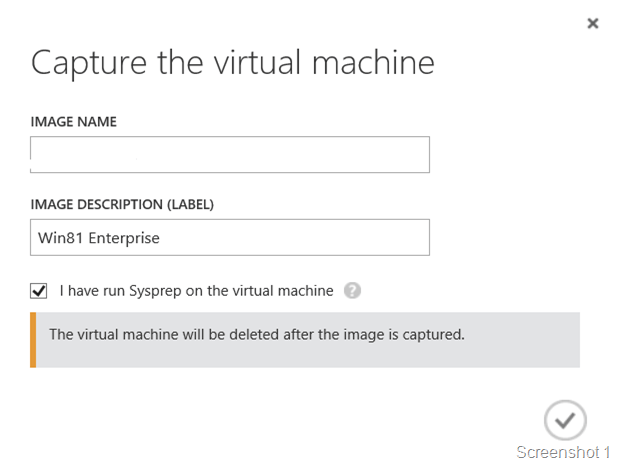The height and width of the screenshot is (463, 617).
Task: Close the Capture dialog with the X
Action: coord(593,23)
